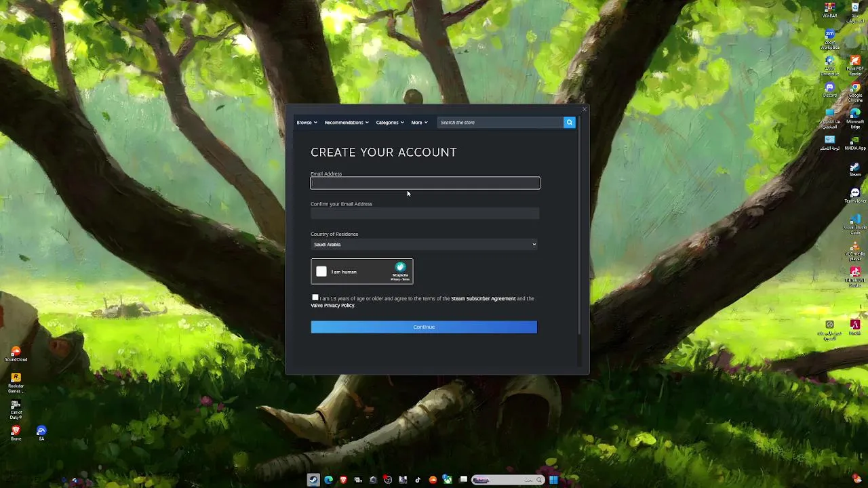This screenshot has height=488, width=868.
Task: Click the SoundCloud icon in the taskbar
Action: (x=433, y=480)
